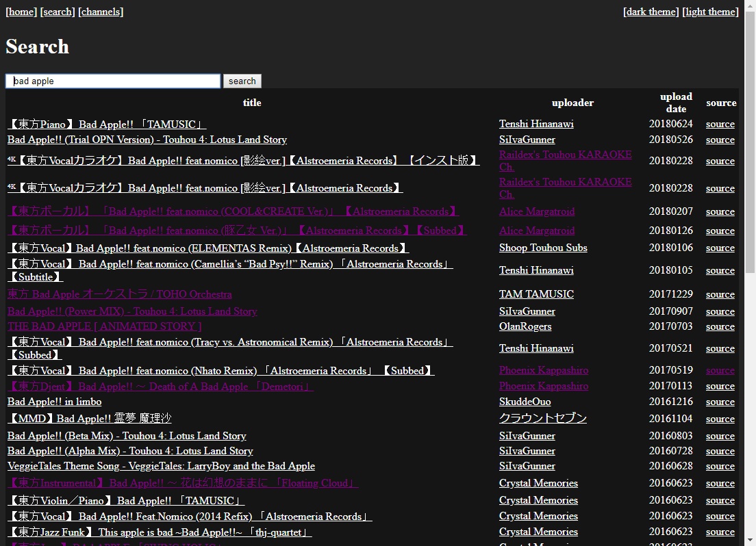The height and width of the screenshot is (546, 756).
Task: View TAM TAMUSIC uploader
Action: (x=536, y=294)
